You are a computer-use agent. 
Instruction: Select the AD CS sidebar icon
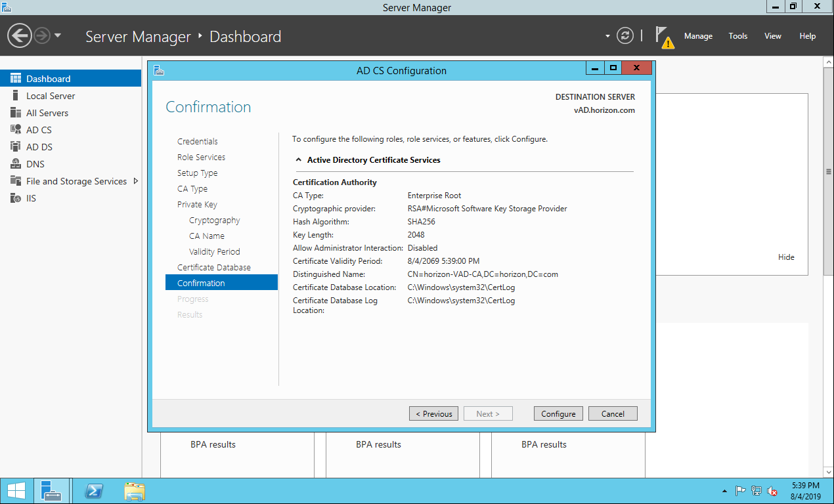point(16,130)
